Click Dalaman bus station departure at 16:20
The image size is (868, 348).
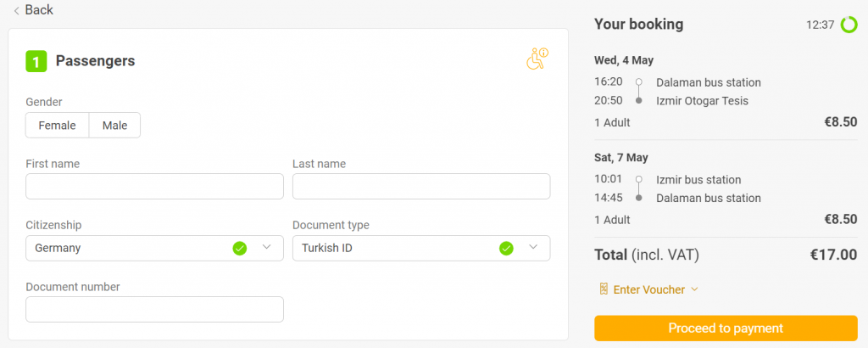click(709, 82)
